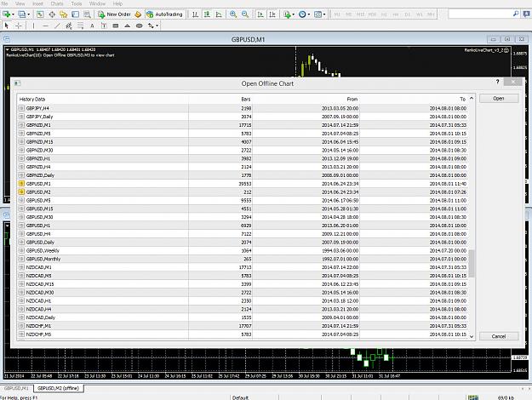Select the NZDCHF,M1 row
This screenshot has width=532, height=400.
pos(243,326)
